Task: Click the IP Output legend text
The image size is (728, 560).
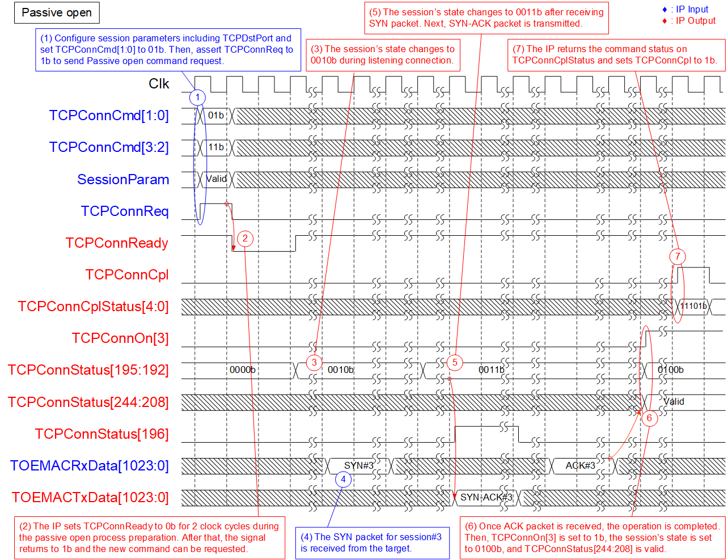Action: (x=696, y=21)
